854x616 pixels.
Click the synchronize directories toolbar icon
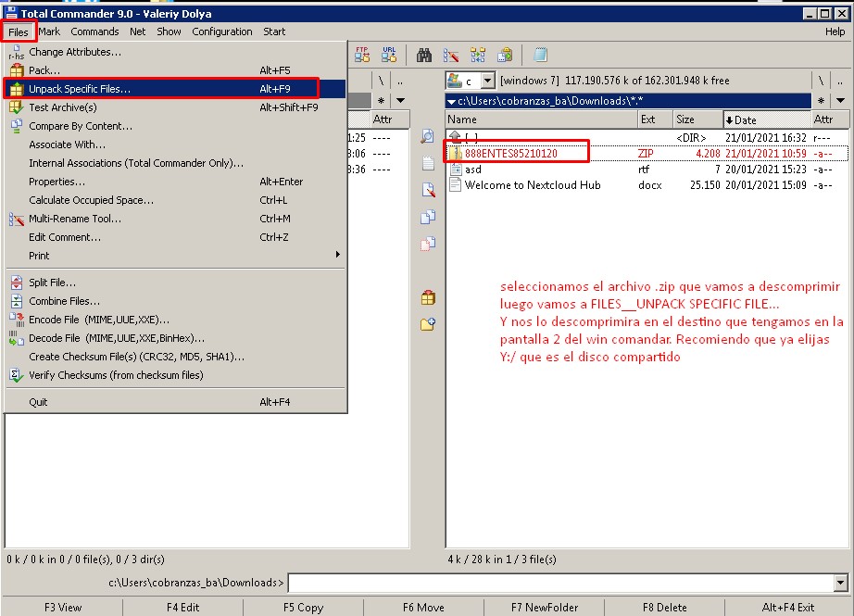tap(478, 55)
